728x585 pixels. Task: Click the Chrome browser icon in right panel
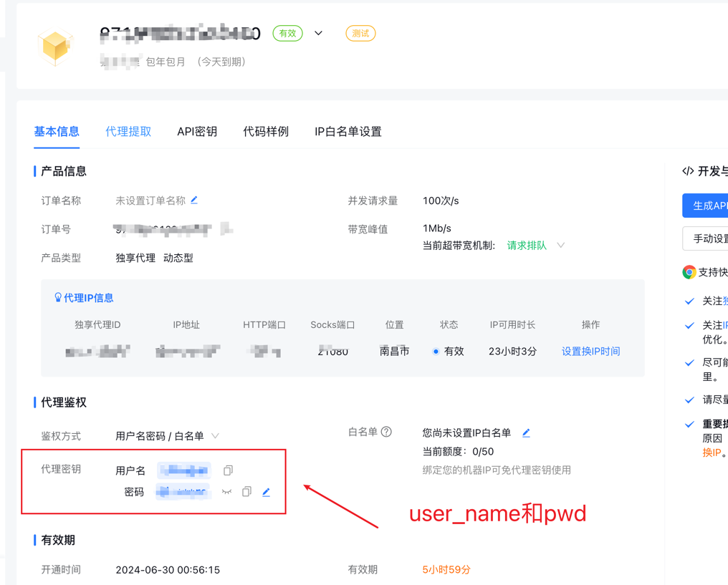689,272
